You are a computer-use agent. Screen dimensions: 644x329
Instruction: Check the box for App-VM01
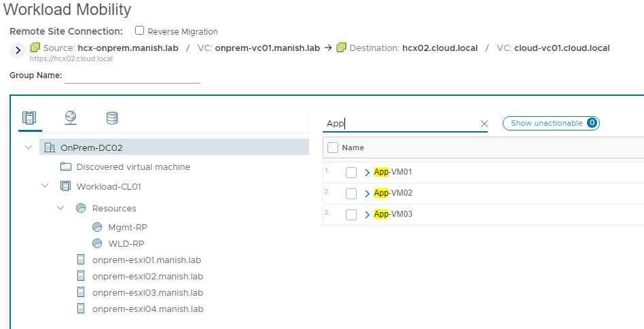click(351, 173)
